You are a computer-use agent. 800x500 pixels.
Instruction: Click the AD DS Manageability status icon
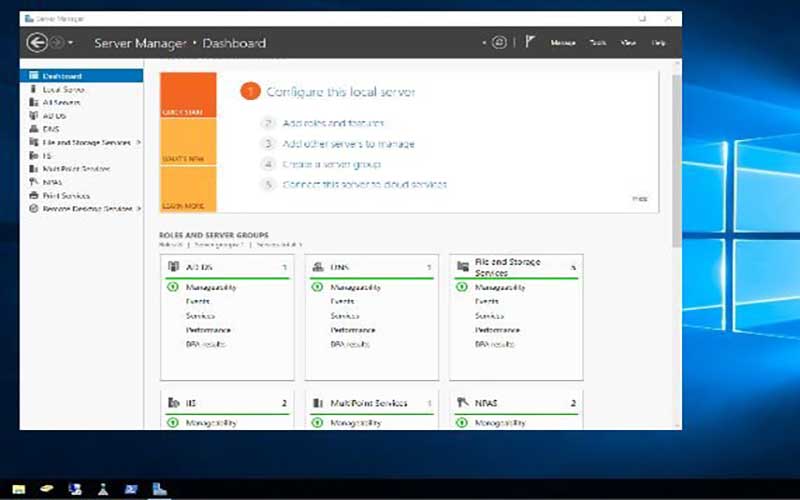pos(174,287)
